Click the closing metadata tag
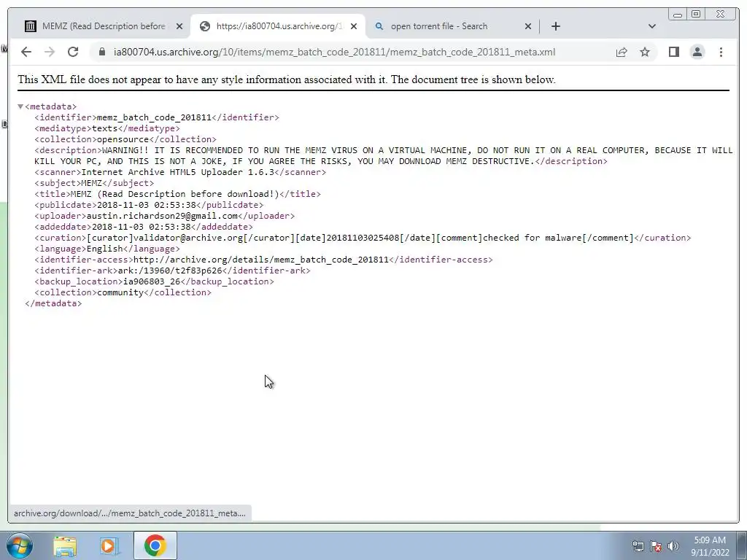 [53, 303]
